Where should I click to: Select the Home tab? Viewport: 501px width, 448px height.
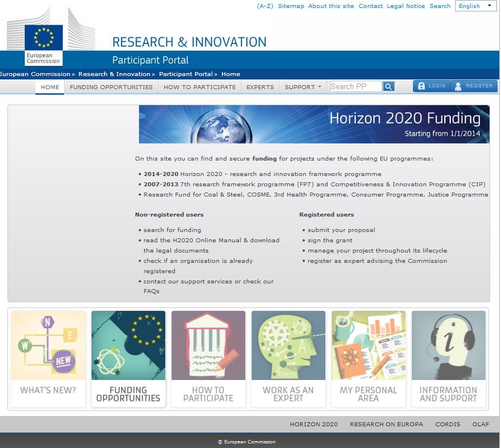[50, 87]
